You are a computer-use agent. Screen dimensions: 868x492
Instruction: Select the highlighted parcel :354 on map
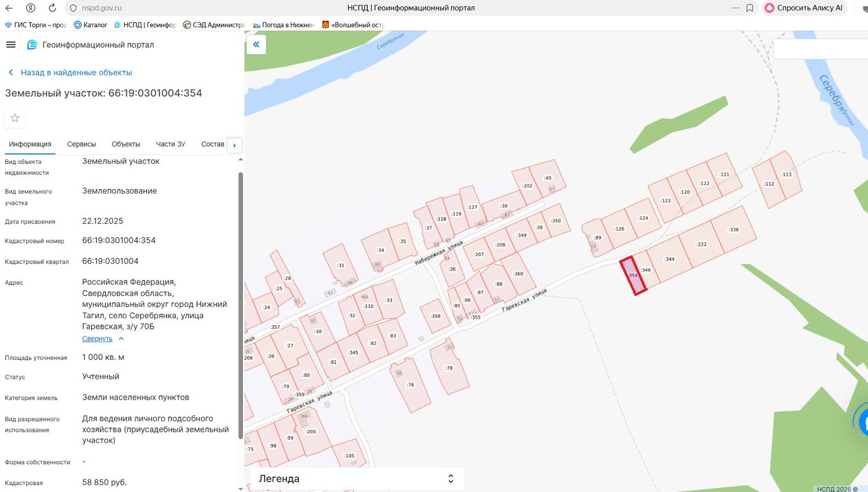tap(634, 275)
